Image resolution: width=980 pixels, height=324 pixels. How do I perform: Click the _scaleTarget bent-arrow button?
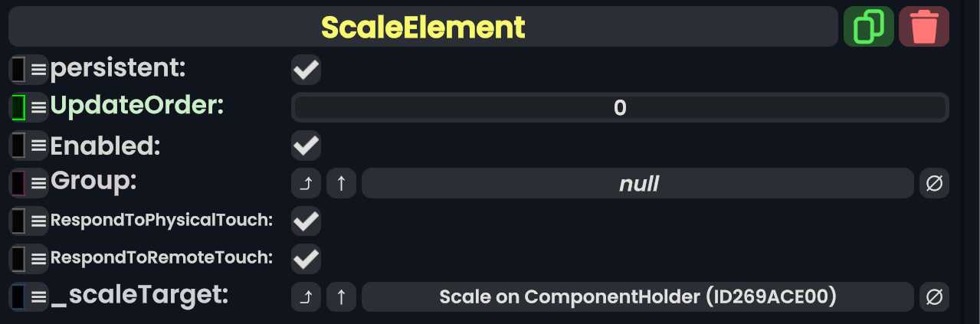point(306,297)
